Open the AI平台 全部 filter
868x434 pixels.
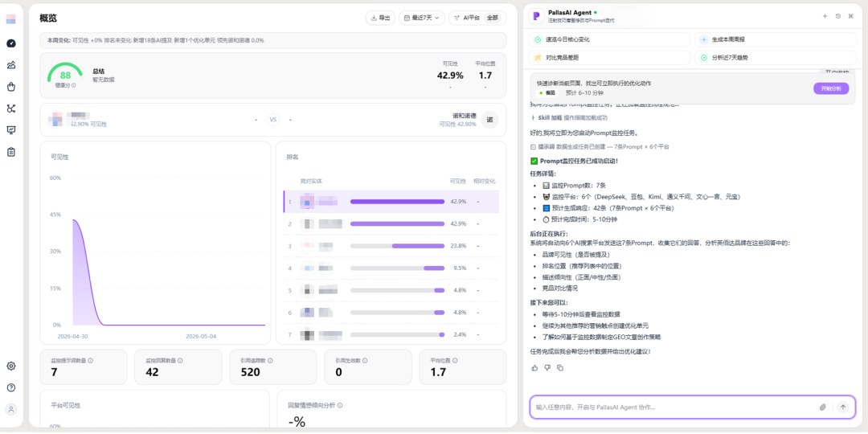(x=477, y=18)
